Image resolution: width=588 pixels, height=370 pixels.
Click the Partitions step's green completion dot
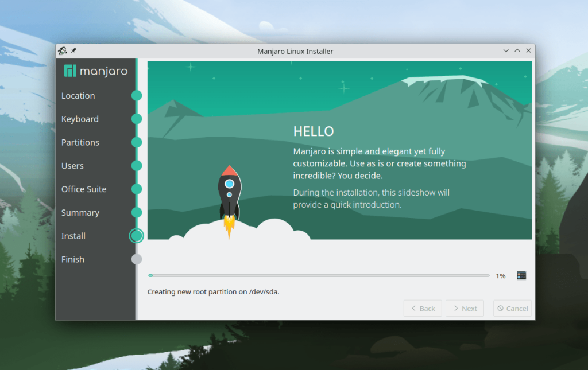(x=136, y=142)
